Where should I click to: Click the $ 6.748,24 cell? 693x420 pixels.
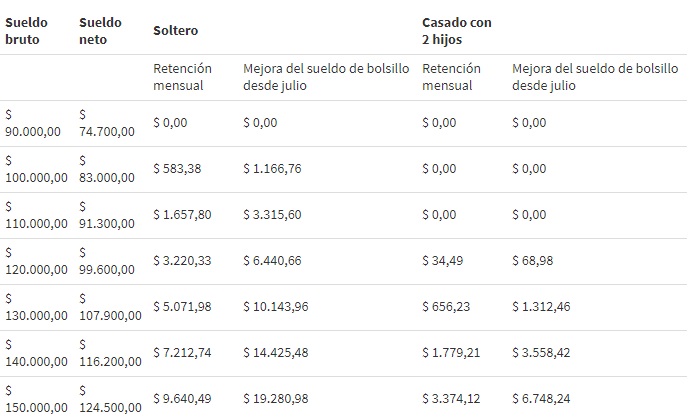pos(542,398)
